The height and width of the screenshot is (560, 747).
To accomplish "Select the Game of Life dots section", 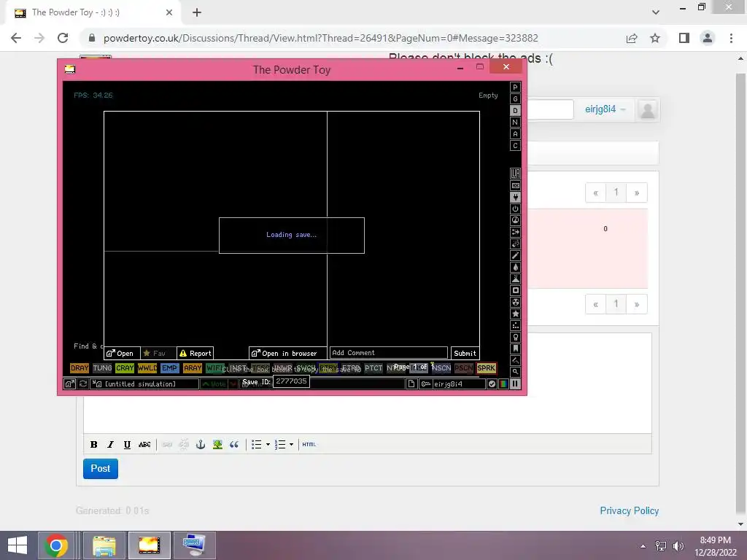I will tap(515, 325).
